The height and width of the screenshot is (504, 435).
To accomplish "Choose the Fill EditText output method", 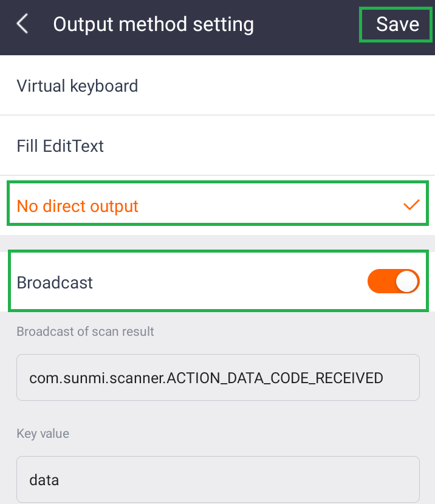I will tap(217, 146).
